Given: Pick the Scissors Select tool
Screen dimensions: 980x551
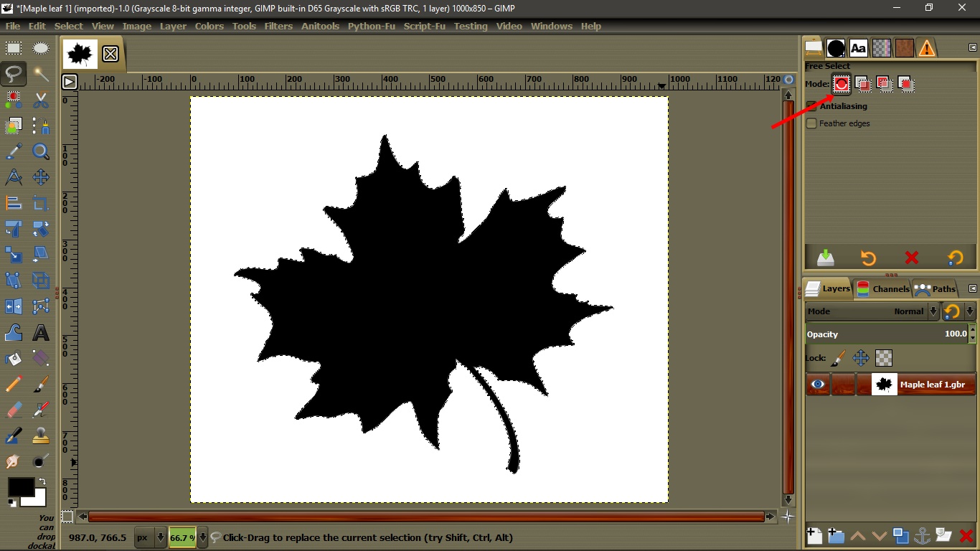Looking at the screenshot, I should coord(41,100).
